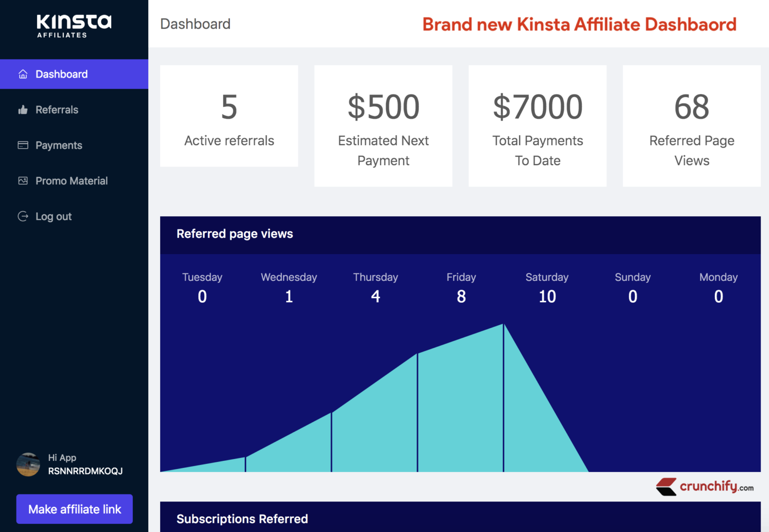Image resolution: width=769 pixels, height=532 pixels.
Task: Click the Referred page views chart header
Action: click(234, 234)
